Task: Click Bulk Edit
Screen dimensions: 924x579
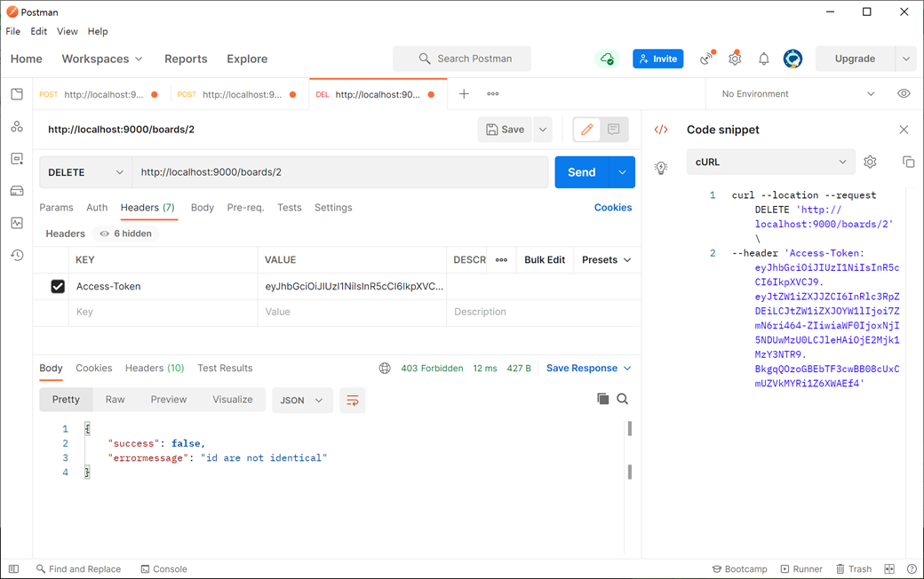Action: 545,260
